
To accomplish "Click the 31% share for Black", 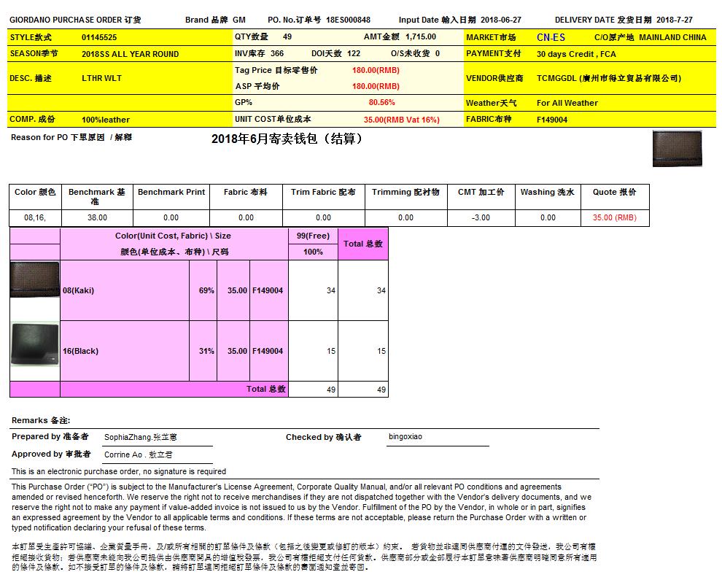I will click(206, 351).
